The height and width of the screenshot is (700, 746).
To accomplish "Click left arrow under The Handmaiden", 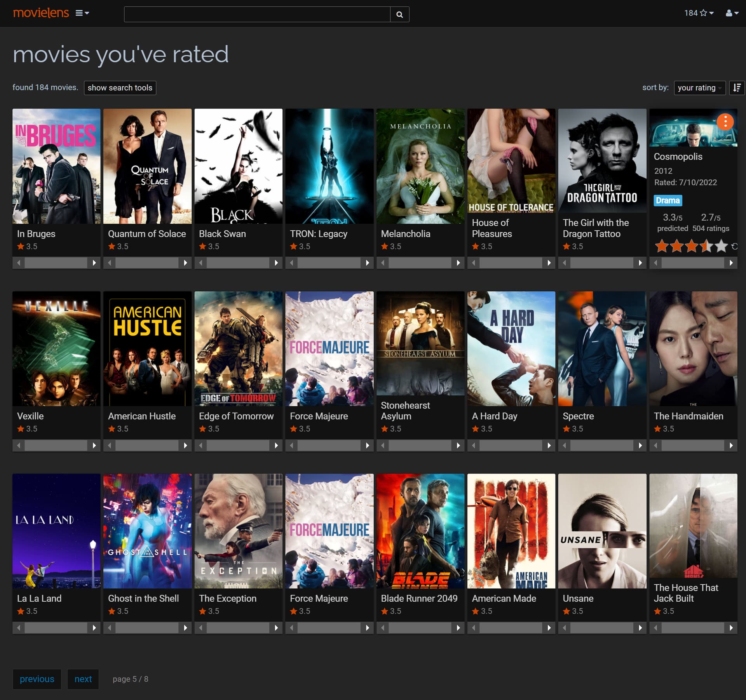I will 655,446.
